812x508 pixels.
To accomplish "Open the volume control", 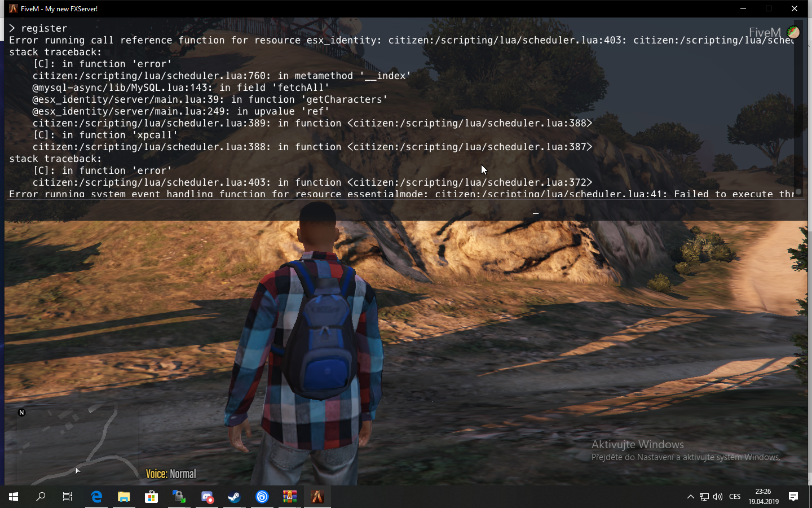I will (718, 497).
